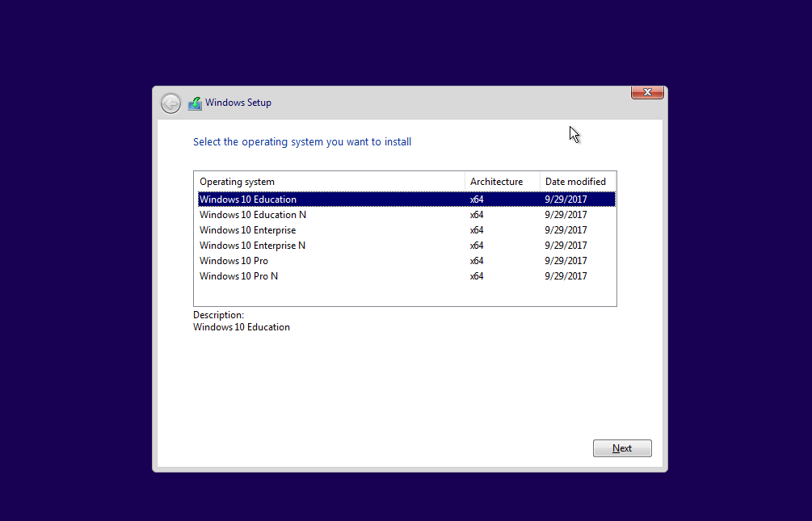Select Windows 10 Pro N row
Screen dimensions: 812x521
[x=406, y=276]
